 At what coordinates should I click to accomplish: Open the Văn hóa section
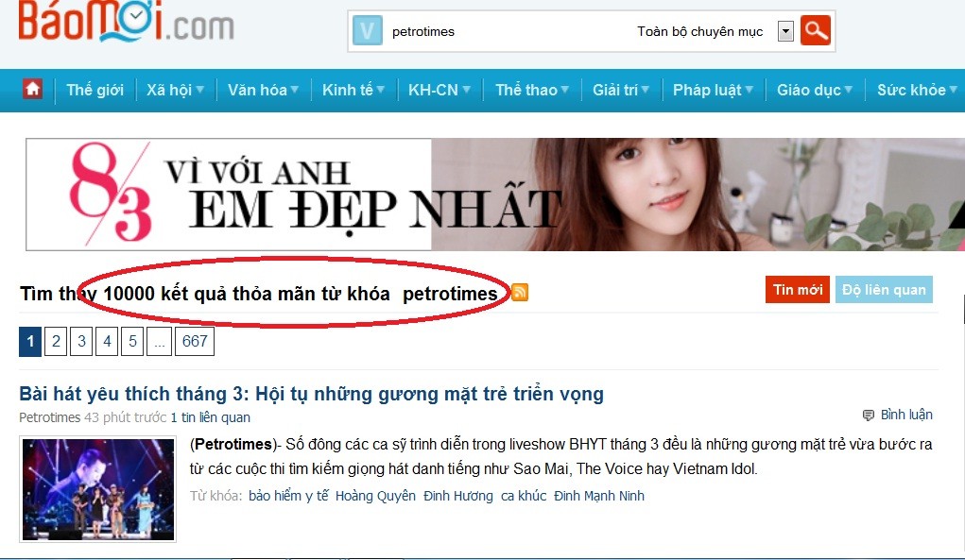pos(257,90)
